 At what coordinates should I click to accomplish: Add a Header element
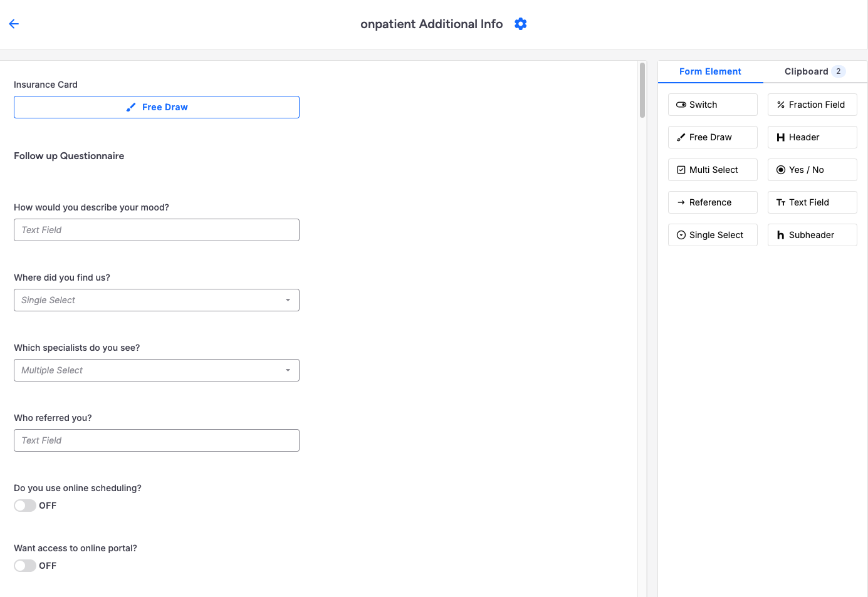(x=812, y=137)
